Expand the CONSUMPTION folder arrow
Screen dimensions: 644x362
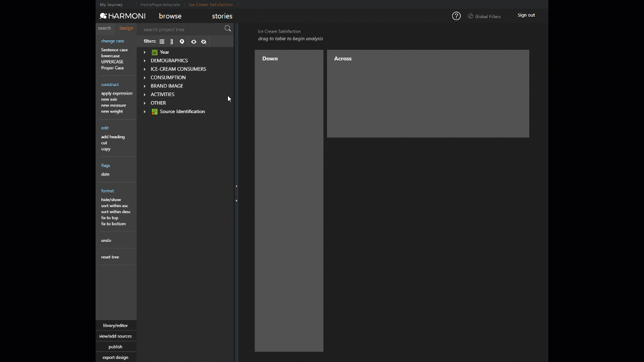click(x=144, y=78)
